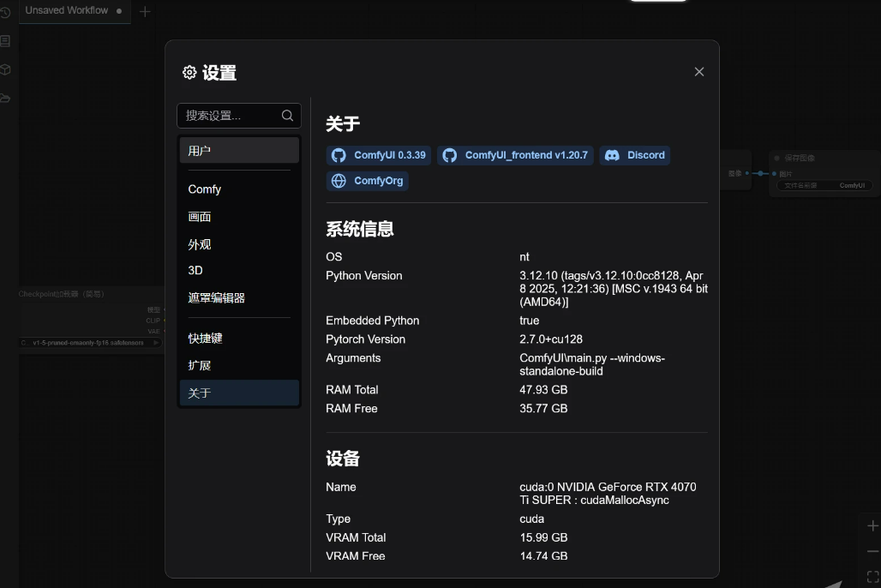Screen dimensions: 881x588
Task: Select the 关于 settings category
Action: click(239, 393)
